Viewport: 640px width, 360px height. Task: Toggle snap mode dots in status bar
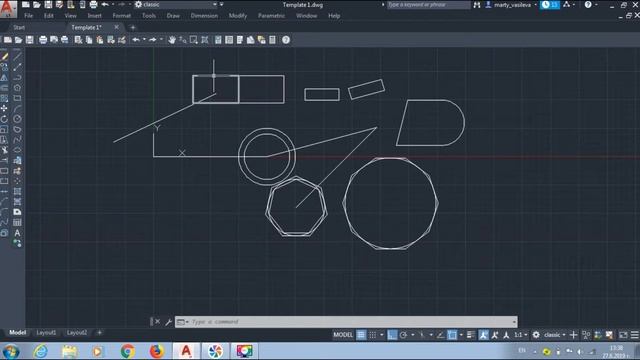coord(373,335)
